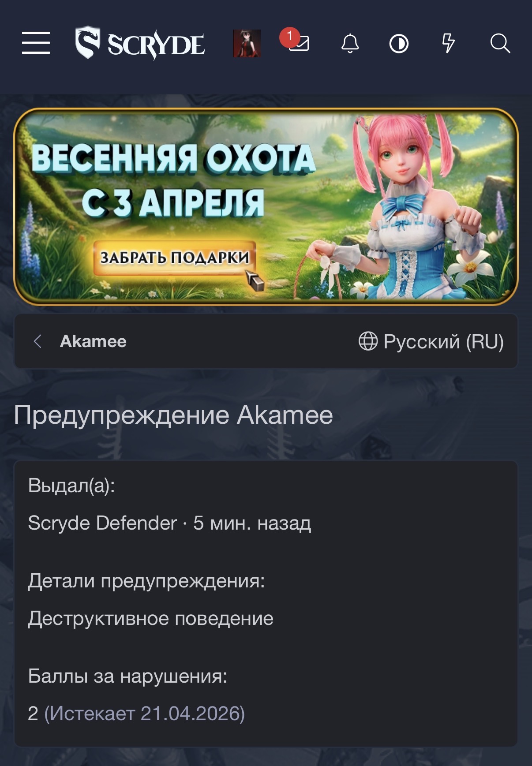Open What's New lightning bolt icon
532x766 pixels.
click(x=448, y=43)
